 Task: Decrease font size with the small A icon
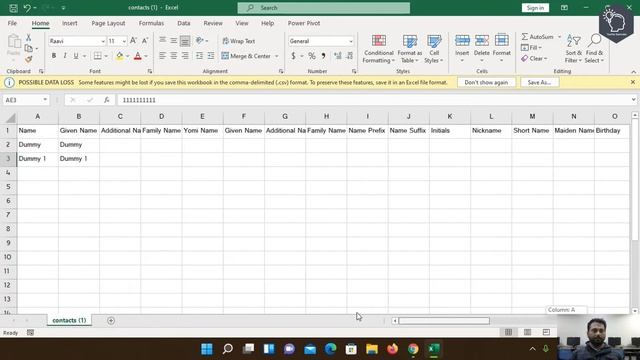(144, 41)
